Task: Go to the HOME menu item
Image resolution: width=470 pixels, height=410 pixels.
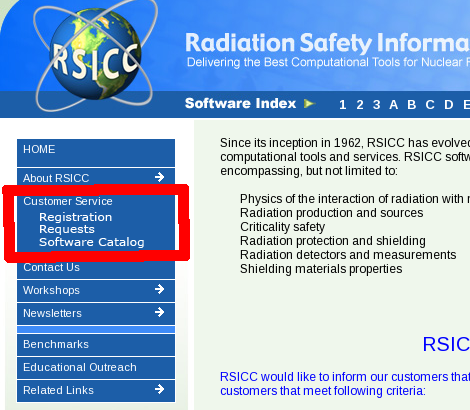Action: [96, 153]
